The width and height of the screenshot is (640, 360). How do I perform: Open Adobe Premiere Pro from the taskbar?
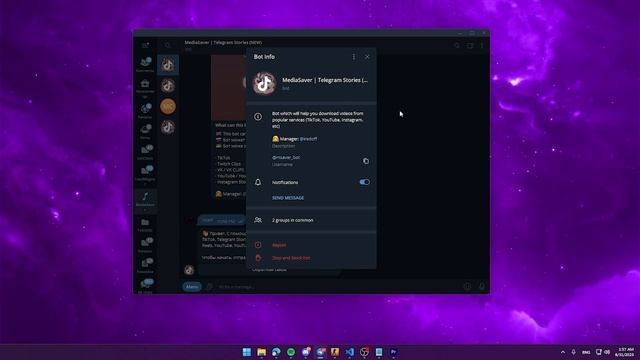[393, 352]
